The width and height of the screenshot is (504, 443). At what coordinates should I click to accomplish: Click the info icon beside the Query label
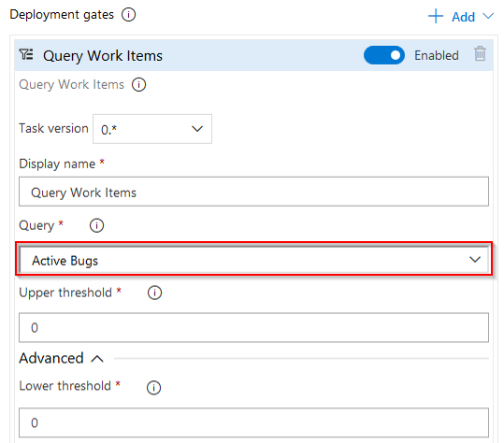(x=96, y=225)
